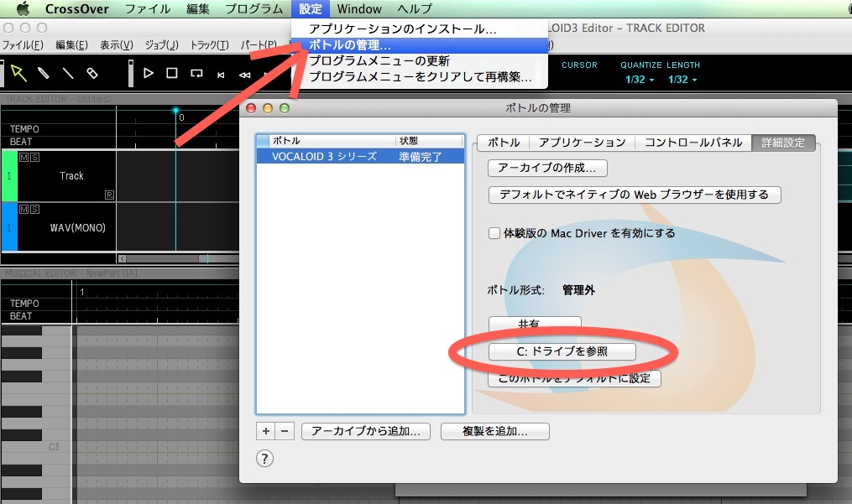852x504 pixels.
Task: Choose プログラムメニューの更新 entry
Action: click(x=419, y=61)
